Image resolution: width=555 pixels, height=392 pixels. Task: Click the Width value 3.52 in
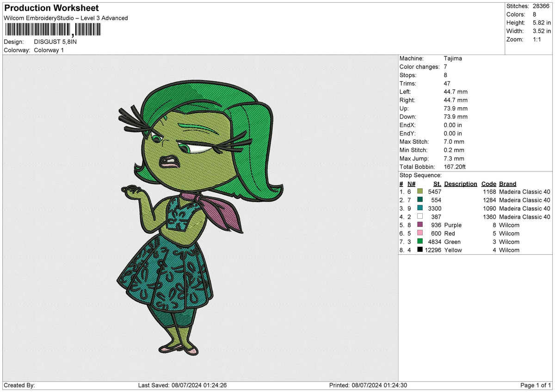point(542,31)
